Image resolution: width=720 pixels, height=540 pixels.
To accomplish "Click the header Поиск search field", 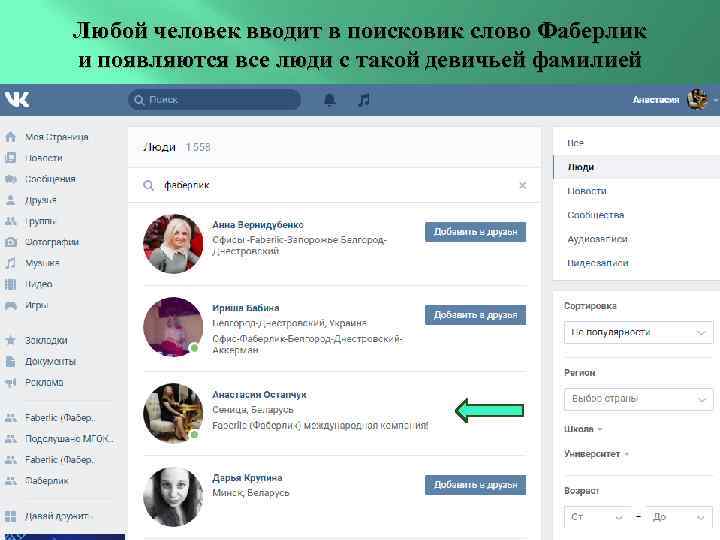I will point(214,100).
